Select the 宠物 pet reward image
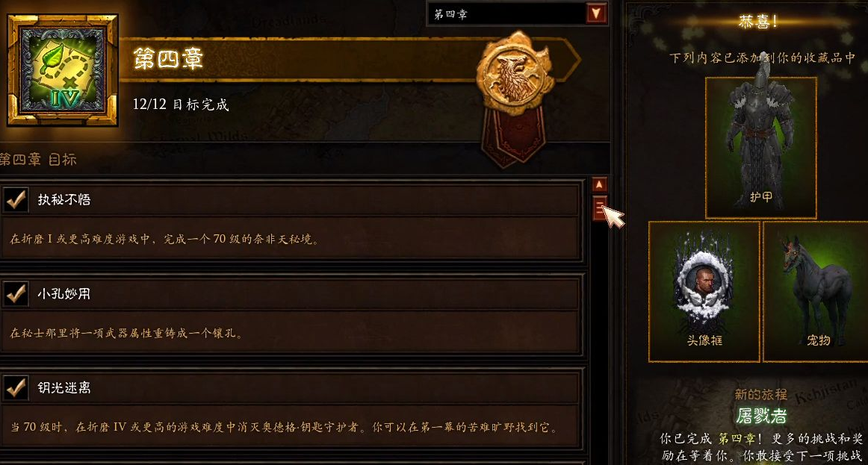Image resolution: width=868 pixels, height=465 pixels. [816, 291]
